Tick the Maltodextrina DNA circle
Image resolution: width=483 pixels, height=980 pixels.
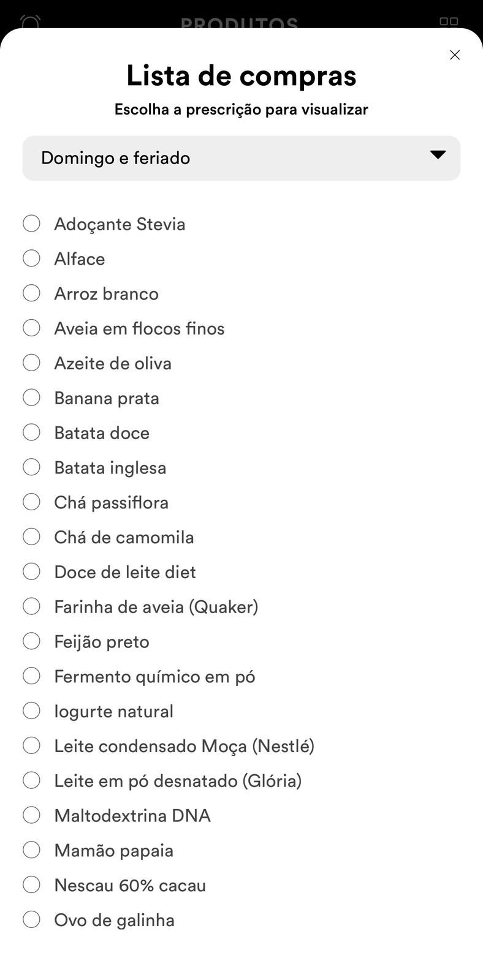(x=31, y=815)
